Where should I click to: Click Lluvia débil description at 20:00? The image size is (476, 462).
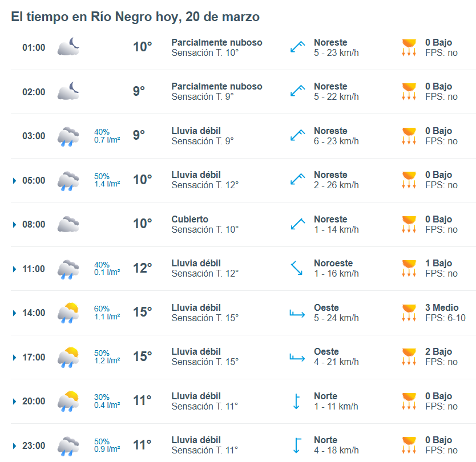tap(196, 396)
